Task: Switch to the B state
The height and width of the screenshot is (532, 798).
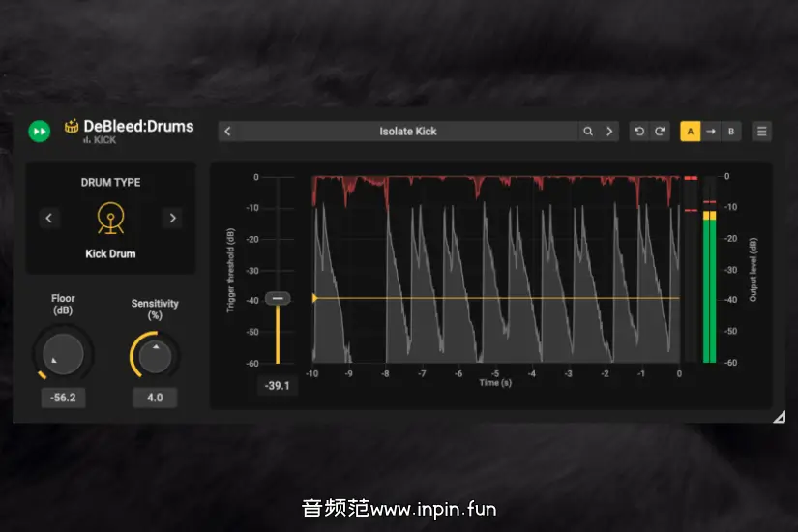Action: pos(731,132)
